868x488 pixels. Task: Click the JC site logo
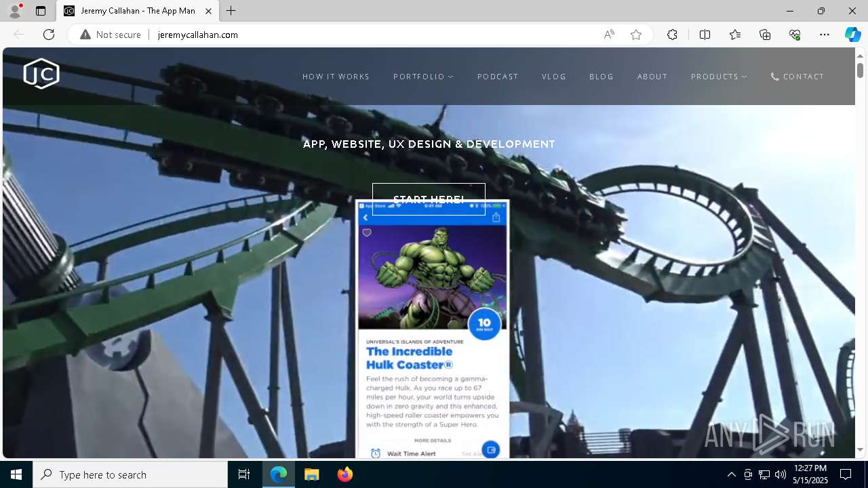(41, 74)
